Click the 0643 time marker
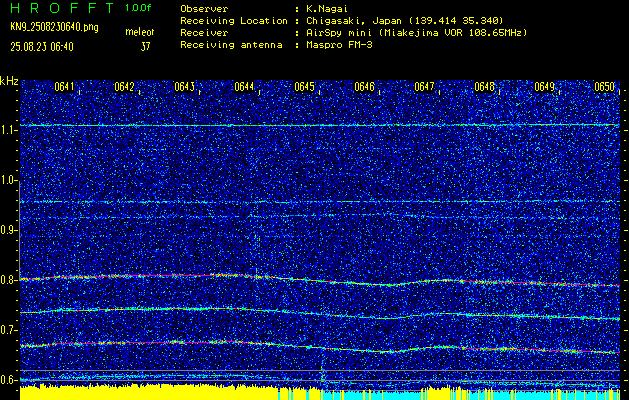This screenshot has width=629, height=400. click(185, 87)
